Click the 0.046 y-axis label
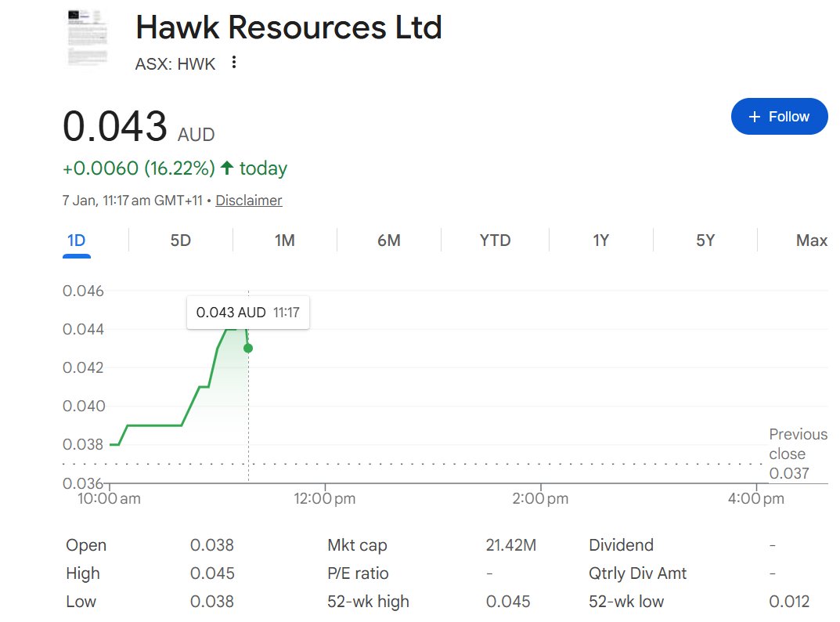 (83, 291)
